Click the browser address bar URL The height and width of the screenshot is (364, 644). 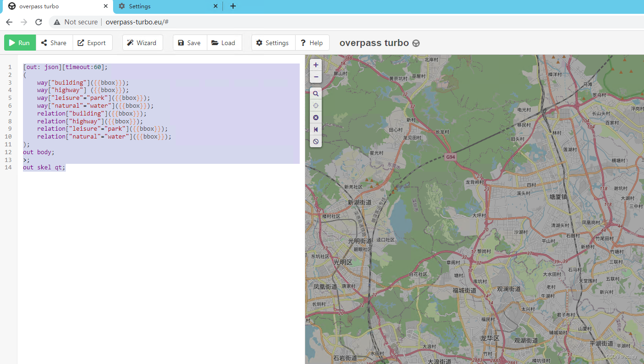[137, 22]
